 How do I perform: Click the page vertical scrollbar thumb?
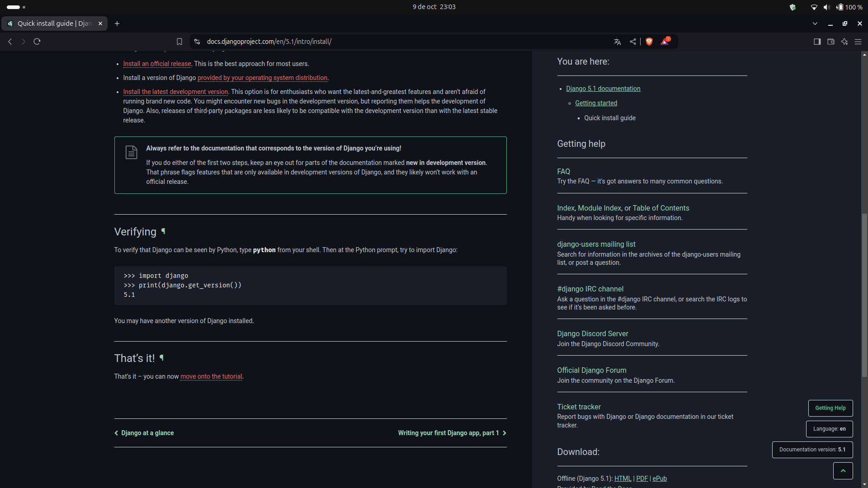(x=864, y=295)
